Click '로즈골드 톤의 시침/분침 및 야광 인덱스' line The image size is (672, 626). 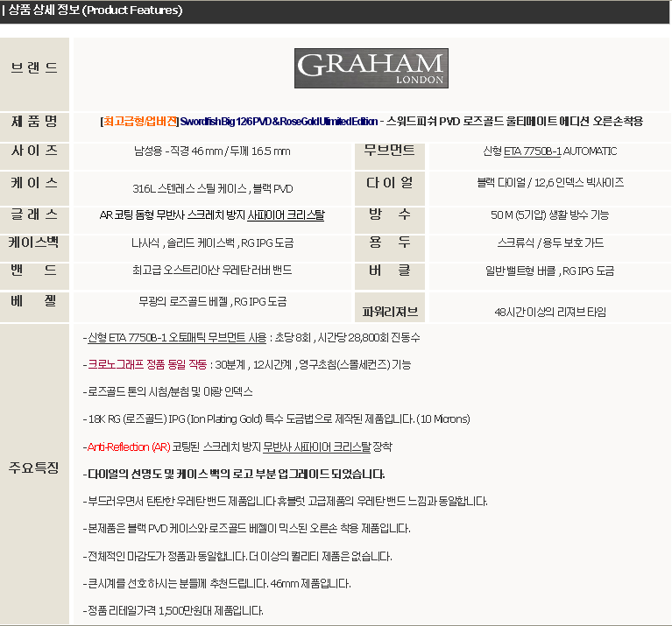[x=167, y=391]
